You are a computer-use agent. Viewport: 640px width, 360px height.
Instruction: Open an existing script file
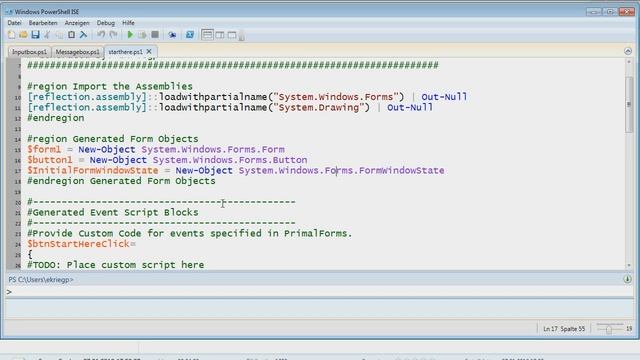(x=23, y=35)
